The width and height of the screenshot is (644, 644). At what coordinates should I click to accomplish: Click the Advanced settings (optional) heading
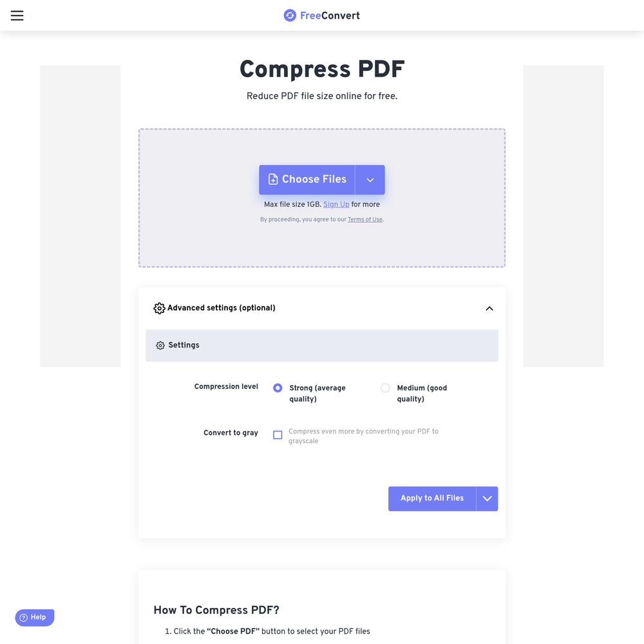point(222,308)
